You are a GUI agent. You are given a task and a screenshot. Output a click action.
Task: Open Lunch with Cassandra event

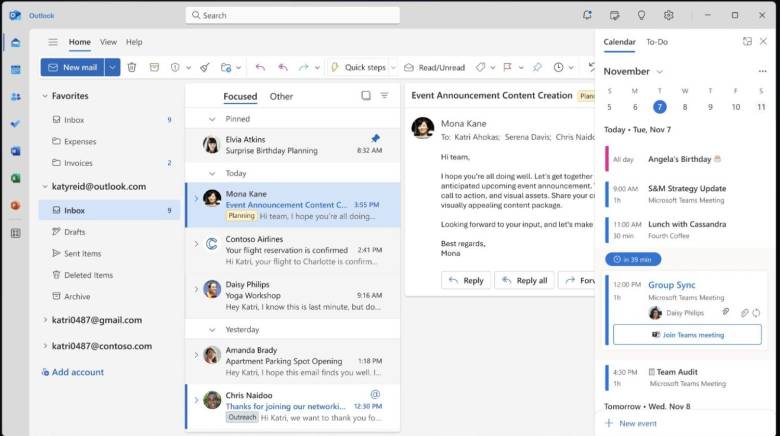click(x=686, y=230)
